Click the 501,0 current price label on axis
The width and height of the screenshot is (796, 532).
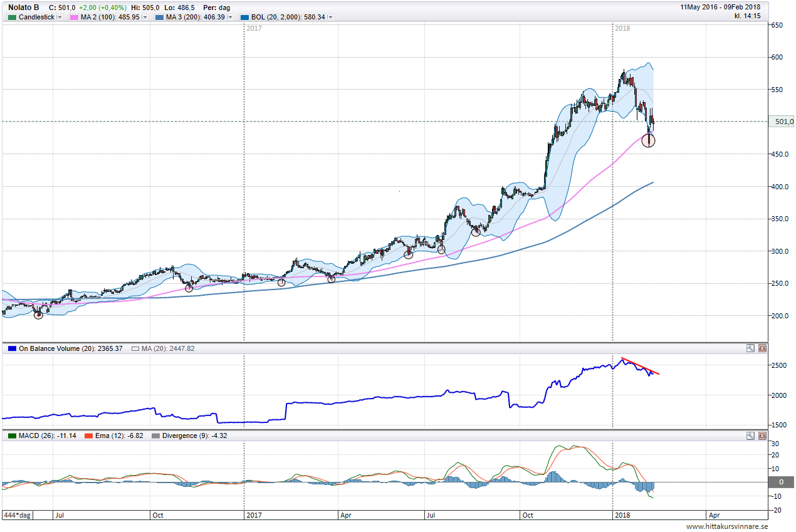tap(783, 122)
